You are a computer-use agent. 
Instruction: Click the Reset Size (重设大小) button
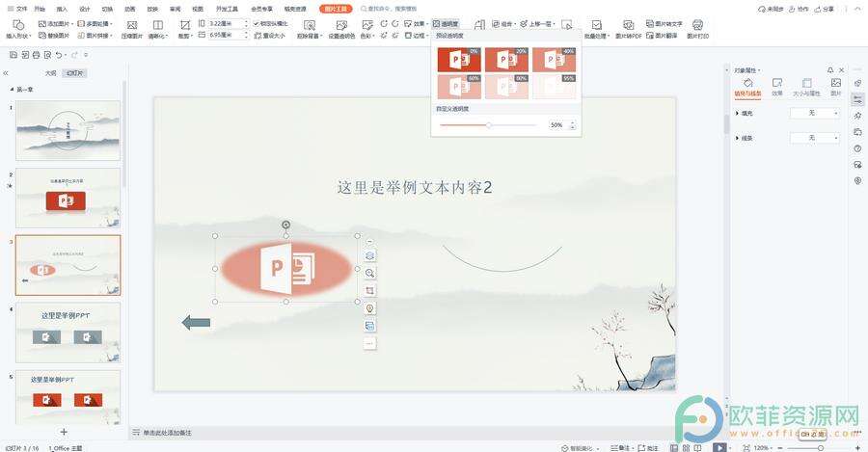click(269, 36)
